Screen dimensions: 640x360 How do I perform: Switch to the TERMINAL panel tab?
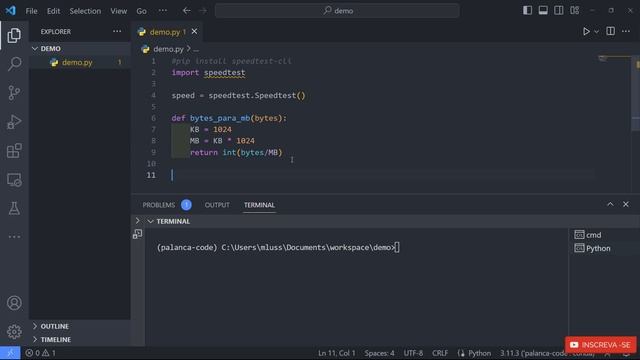coord(259,205)
